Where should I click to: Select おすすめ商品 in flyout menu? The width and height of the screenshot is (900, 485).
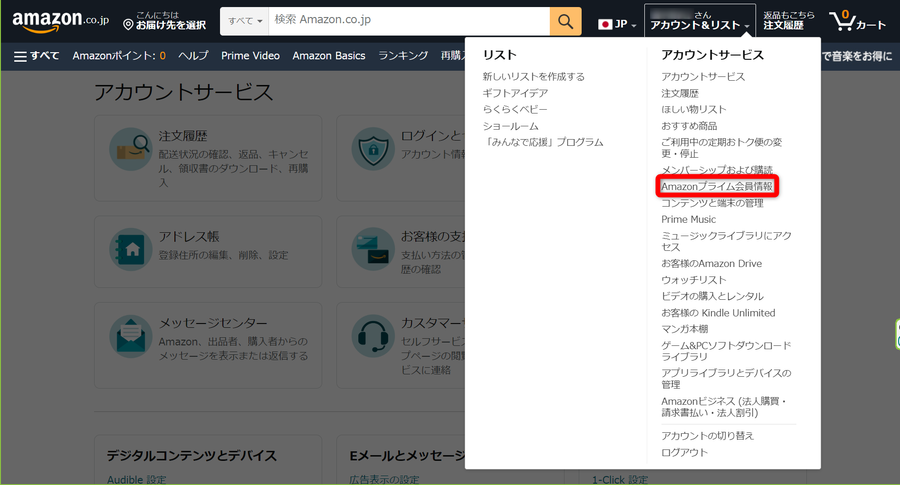tap(689, 126)
